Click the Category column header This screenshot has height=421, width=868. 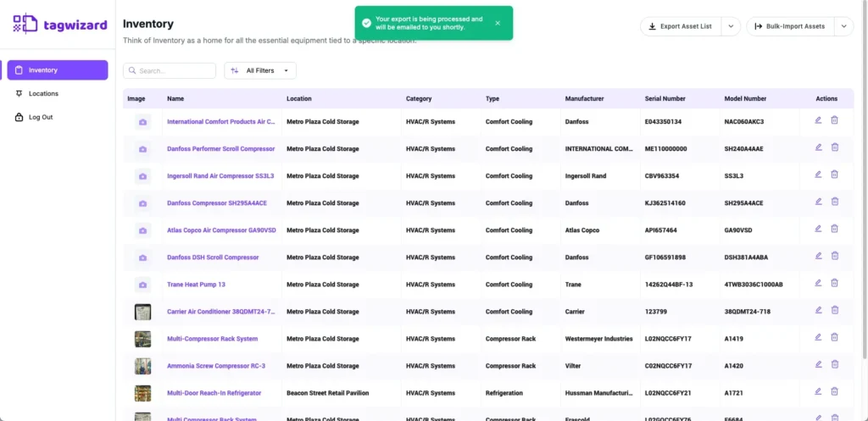tap(419, 98)
